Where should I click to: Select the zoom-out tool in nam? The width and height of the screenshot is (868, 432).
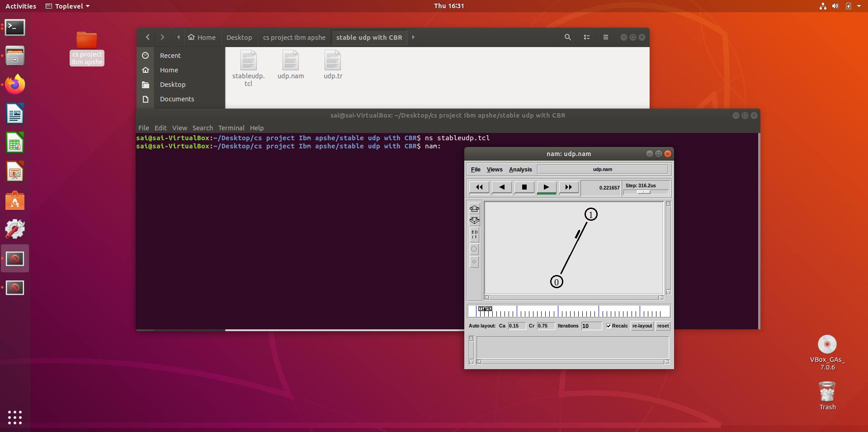474,221
